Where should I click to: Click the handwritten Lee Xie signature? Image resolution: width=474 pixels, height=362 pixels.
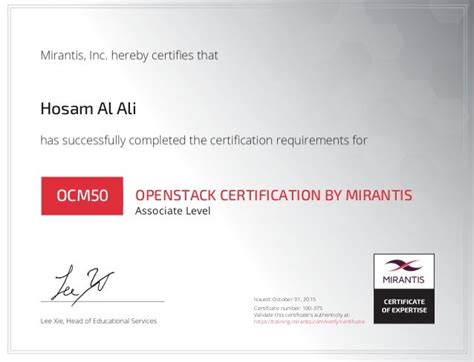tap(82, 285)
